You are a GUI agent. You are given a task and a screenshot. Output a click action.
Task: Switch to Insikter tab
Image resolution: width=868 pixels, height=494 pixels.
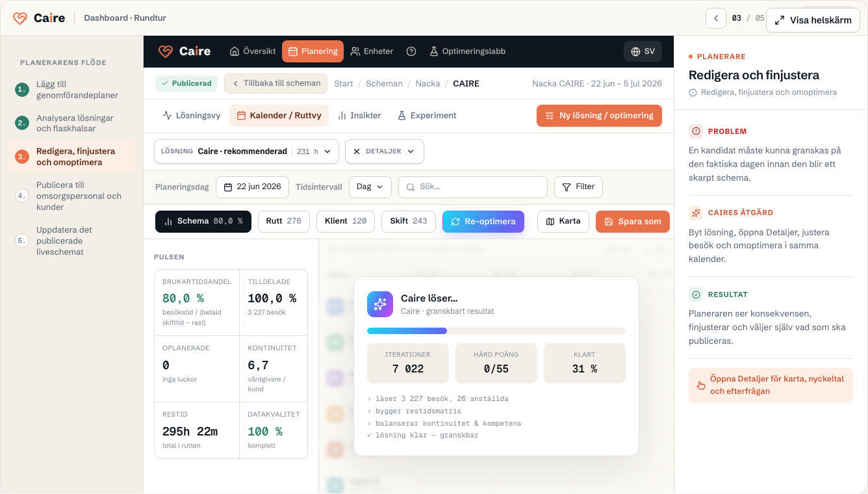tap(359, 116)
